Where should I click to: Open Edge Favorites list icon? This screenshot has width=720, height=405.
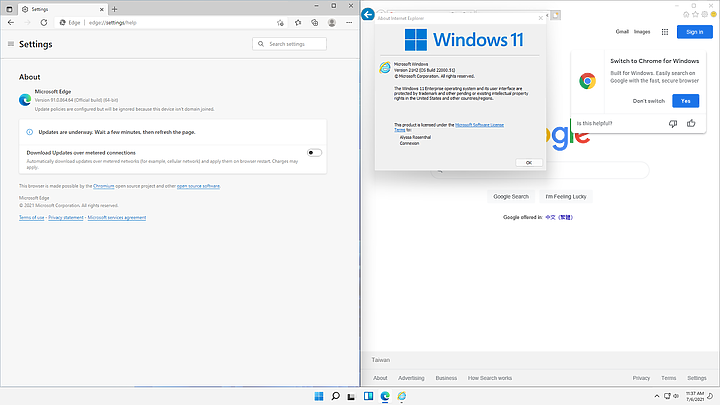coord(298,22)
